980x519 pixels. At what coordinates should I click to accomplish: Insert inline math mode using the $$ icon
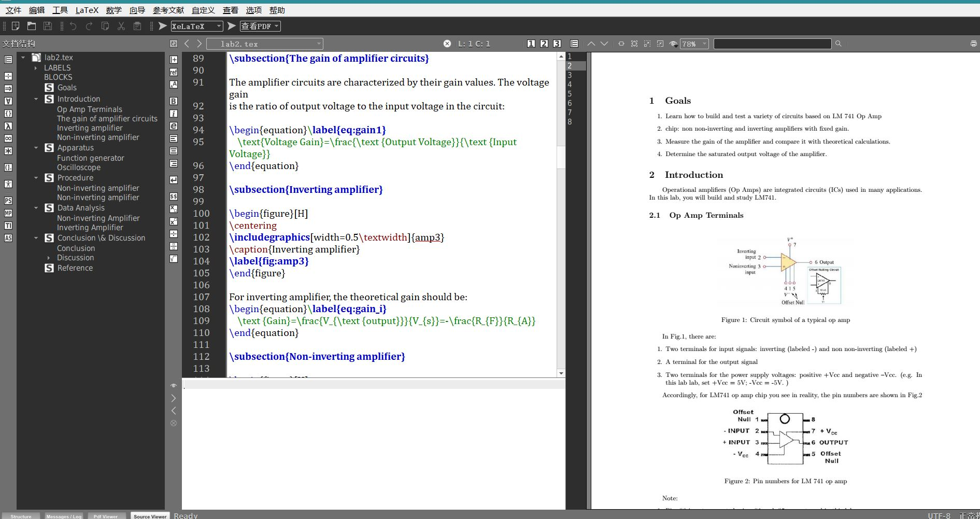pos(174,196)
